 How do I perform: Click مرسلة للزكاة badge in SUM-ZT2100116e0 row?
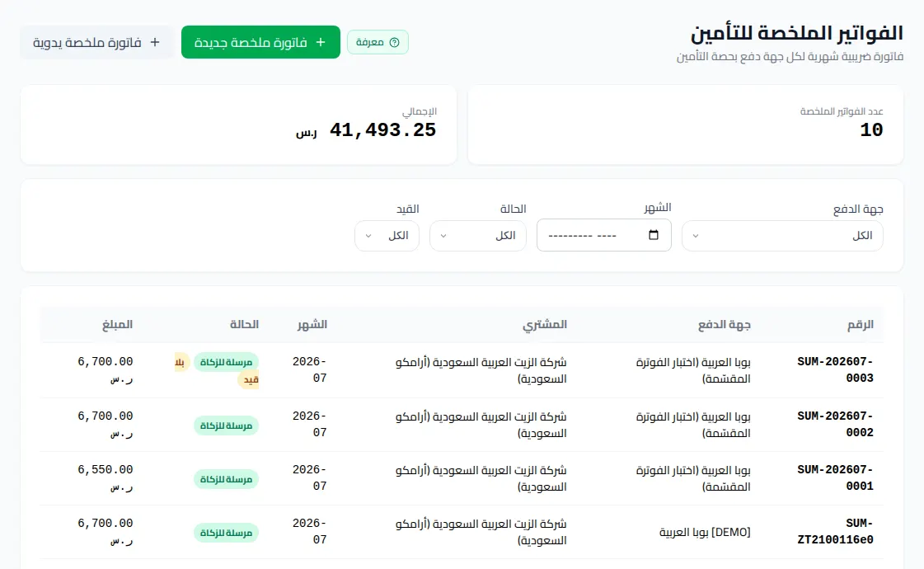pos(227,533)
